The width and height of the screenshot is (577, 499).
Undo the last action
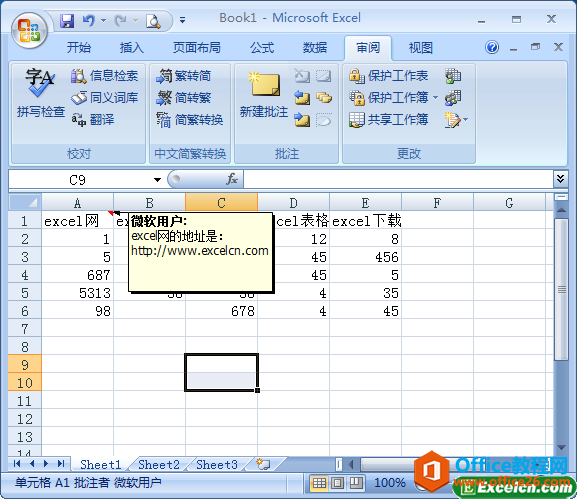click(88, 21)
